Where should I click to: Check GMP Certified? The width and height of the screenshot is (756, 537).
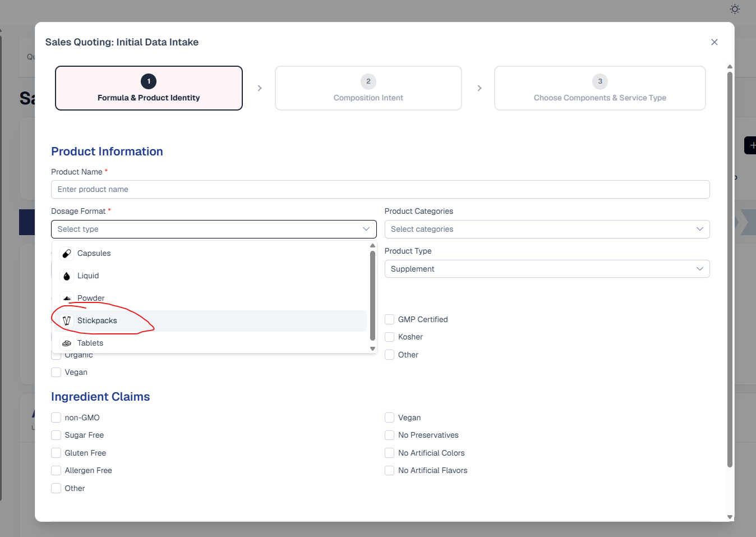[x=390, y=319]
